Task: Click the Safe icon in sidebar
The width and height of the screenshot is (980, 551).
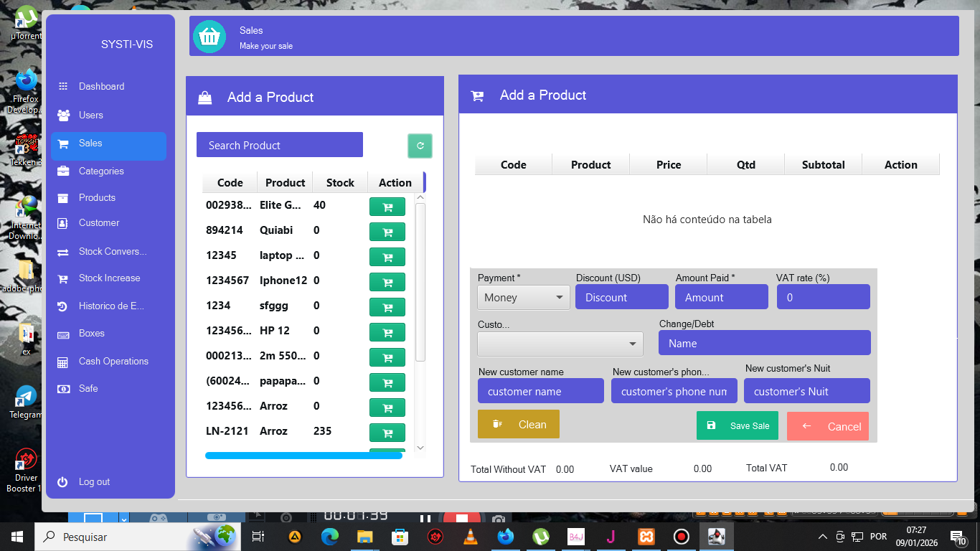Action: (x=63, y=389)
